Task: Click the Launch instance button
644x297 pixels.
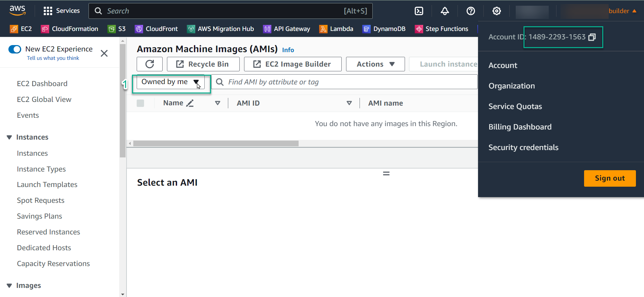Action: [444, 64]
